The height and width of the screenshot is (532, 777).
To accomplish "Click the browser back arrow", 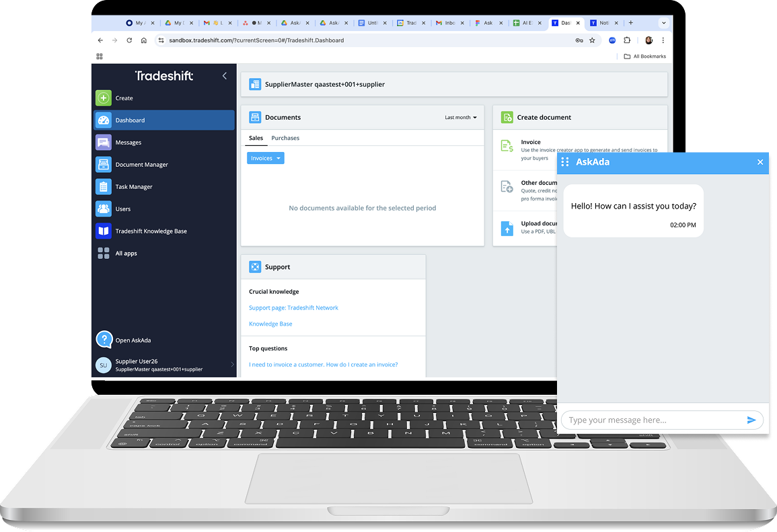I will [101, 40].
